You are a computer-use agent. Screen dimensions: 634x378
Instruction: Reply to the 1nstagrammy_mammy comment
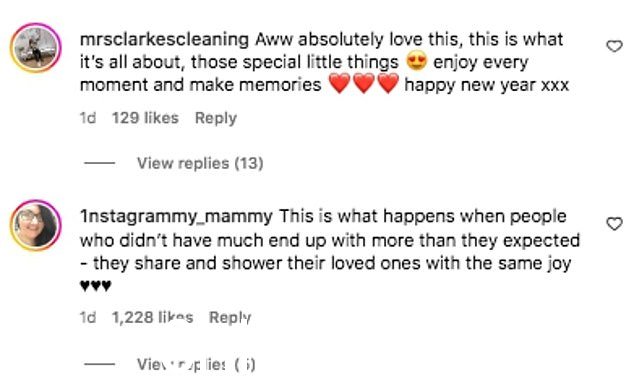(x=230, y=317)
